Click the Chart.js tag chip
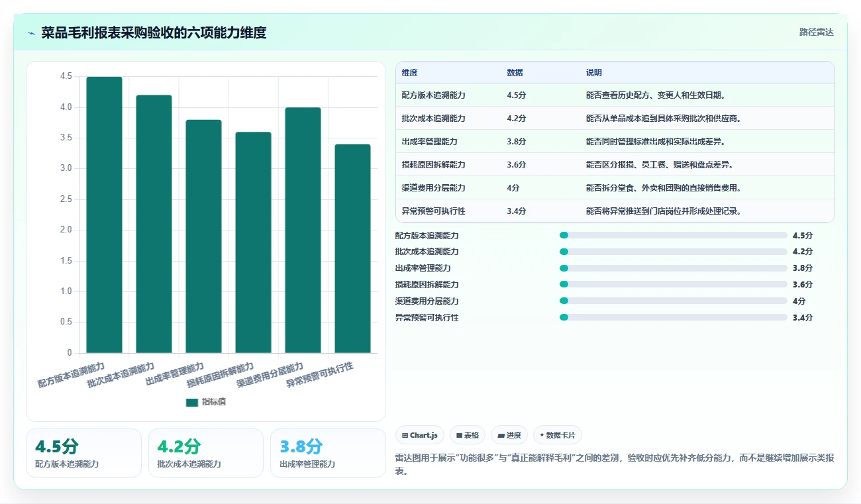 [x=420, y=435]
